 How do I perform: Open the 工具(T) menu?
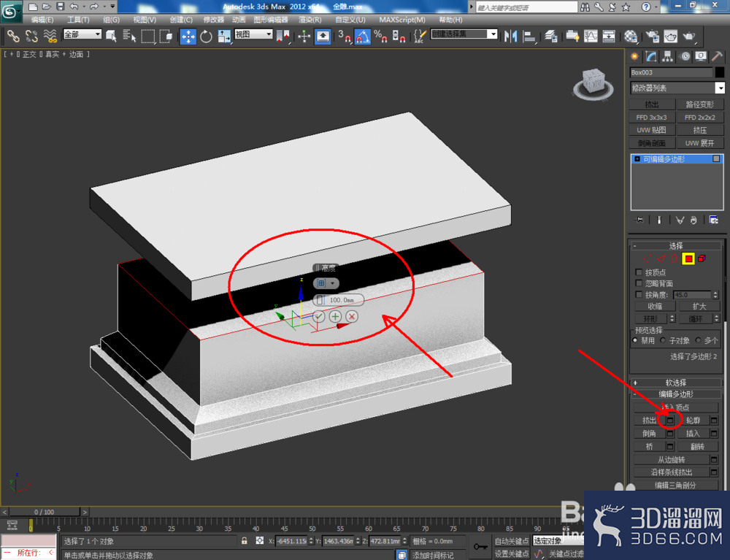[x=78, y=20]
